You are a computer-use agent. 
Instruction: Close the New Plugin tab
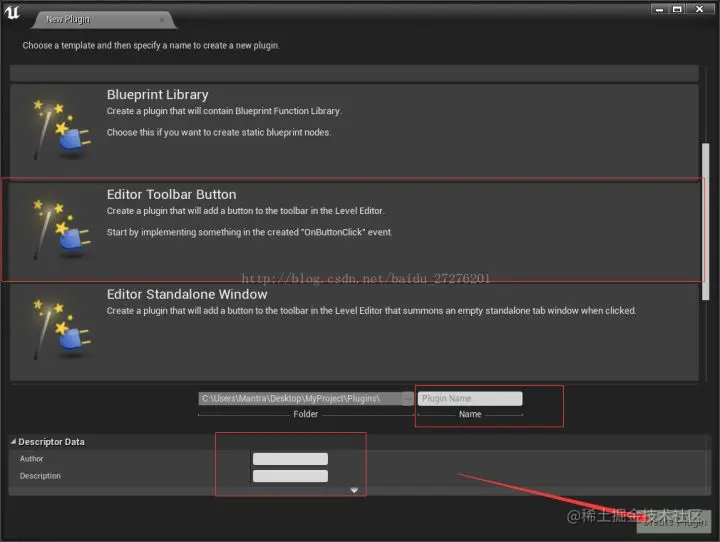point(162,20)
